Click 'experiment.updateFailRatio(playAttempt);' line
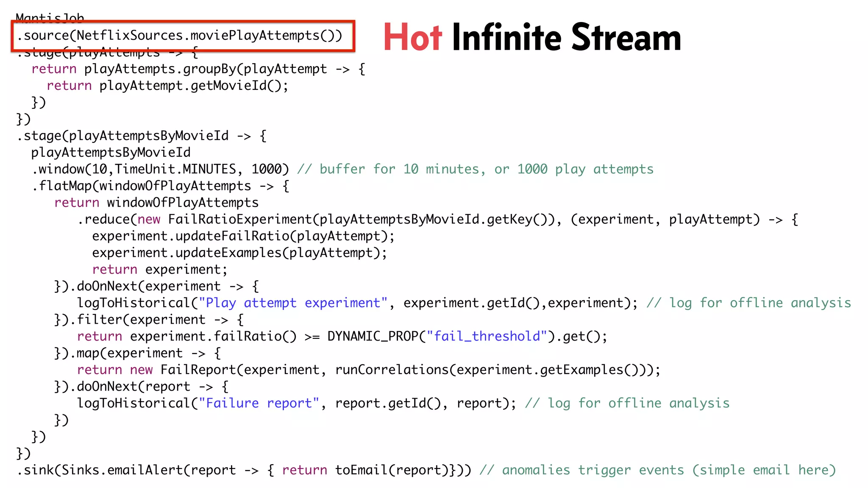868x488 pixels. click(x=243, y=236)
